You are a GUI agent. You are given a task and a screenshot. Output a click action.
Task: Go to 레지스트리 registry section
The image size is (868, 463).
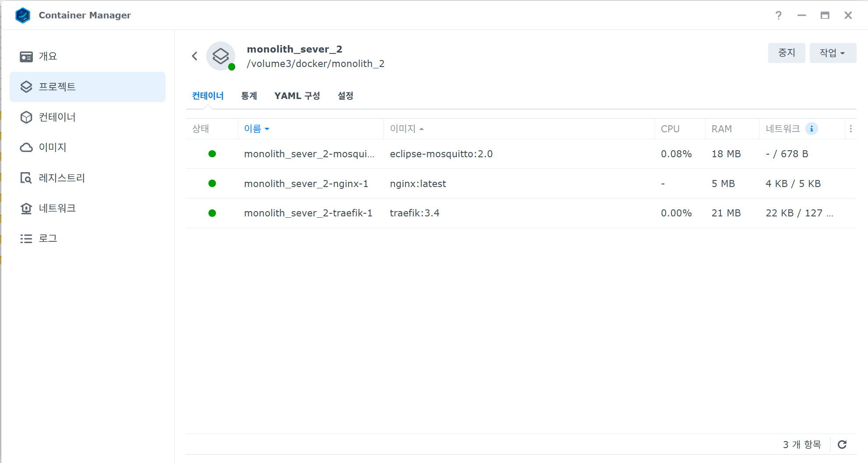click(61, 178)
